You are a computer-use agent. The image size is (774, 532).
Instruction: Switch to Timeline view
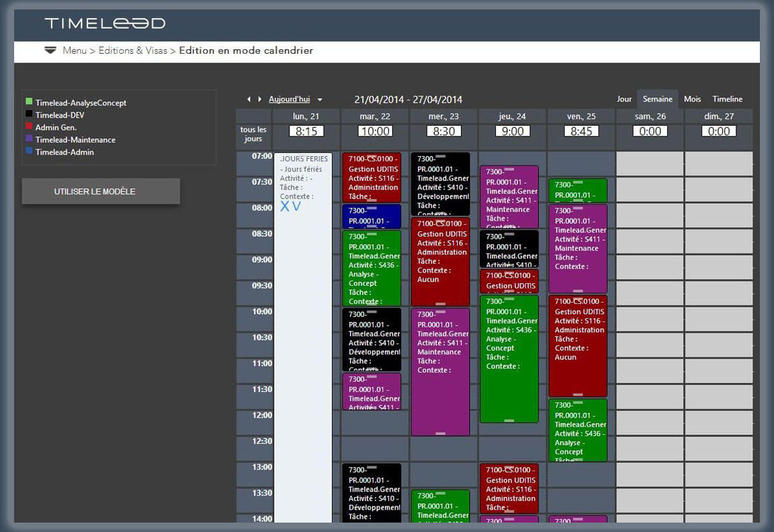pos(727,99)
